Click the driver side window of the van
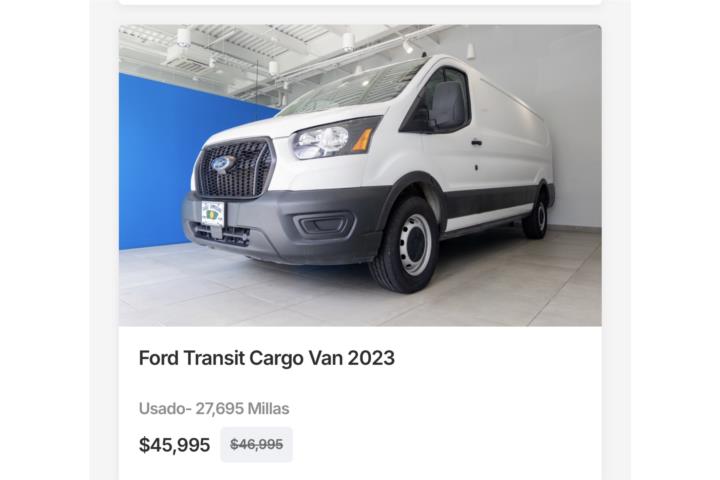Screen dimensions: 720x480 pyautogui.click(x=440, y=101)
